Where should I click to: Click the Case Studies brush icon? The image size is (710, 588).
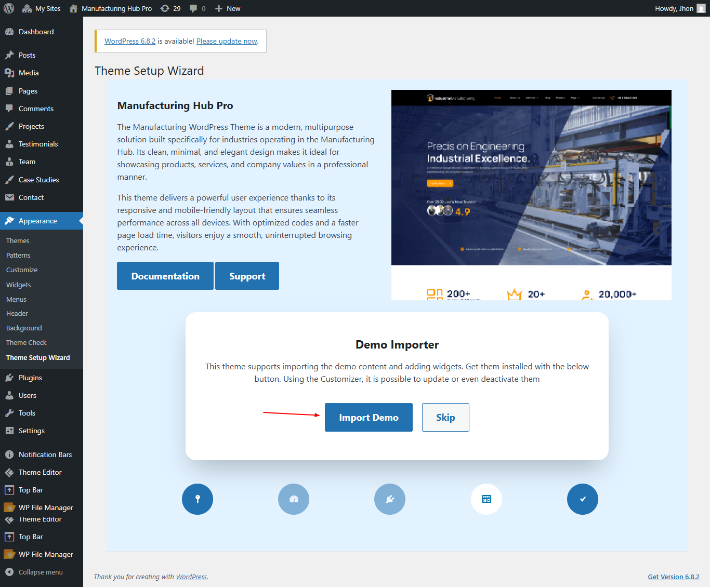click(9, 180)
